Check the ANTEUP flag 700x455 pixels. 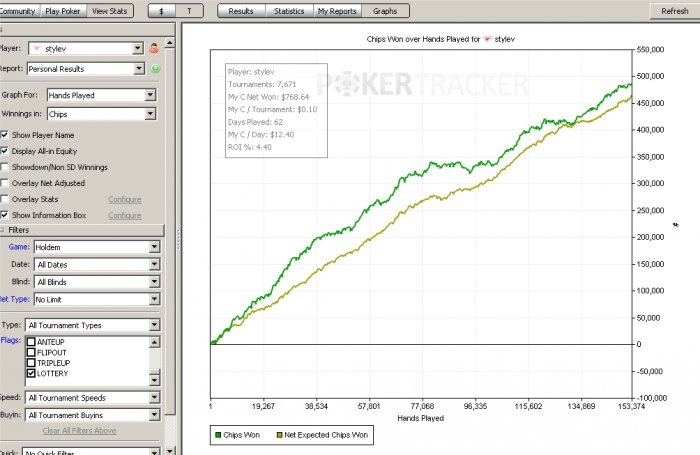(31, 342)
